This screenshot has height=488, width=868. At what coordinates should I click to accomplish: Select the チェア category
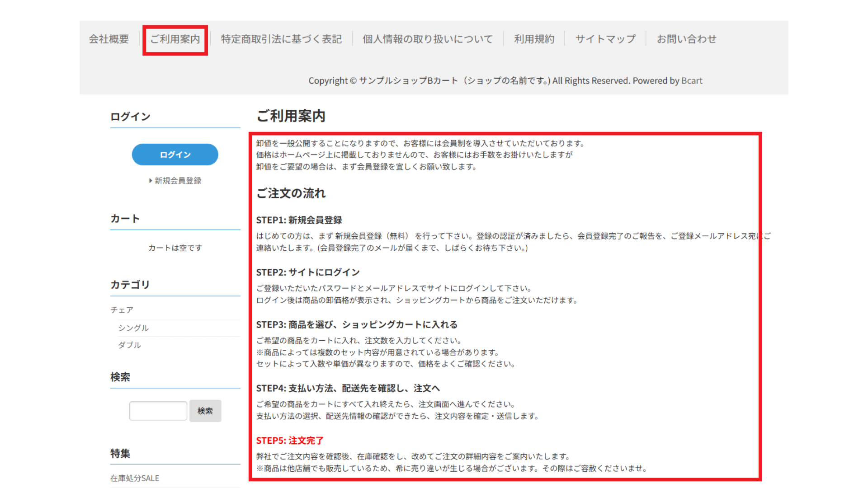(x=122, y=310)
